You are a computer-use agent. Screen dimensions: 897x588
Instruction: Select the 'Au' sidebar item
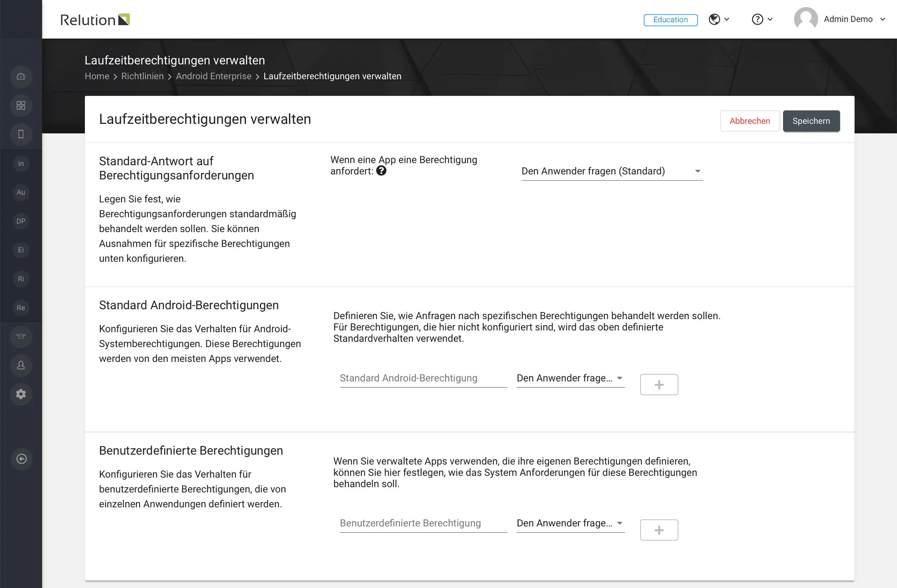click(x=21, y=192)
